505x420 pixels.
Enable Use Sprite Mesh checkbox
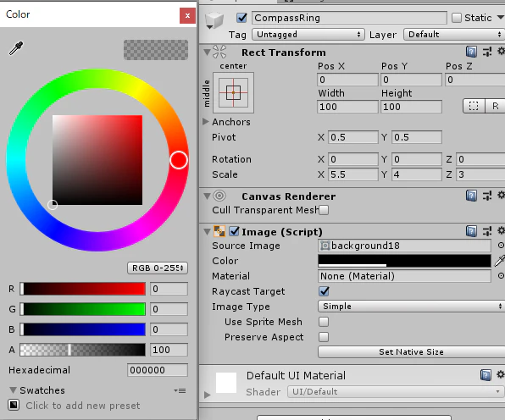(x=324, y=322)
